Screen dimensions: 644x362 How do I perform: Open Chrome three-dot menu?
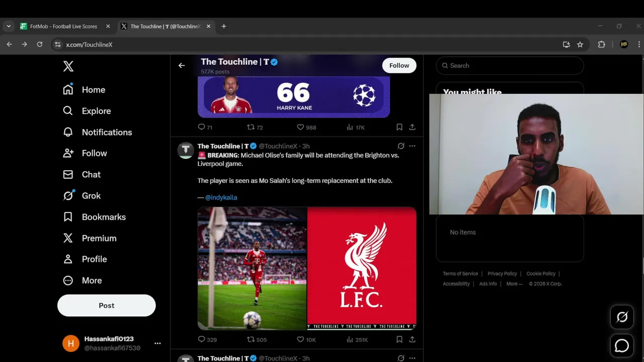639,44
